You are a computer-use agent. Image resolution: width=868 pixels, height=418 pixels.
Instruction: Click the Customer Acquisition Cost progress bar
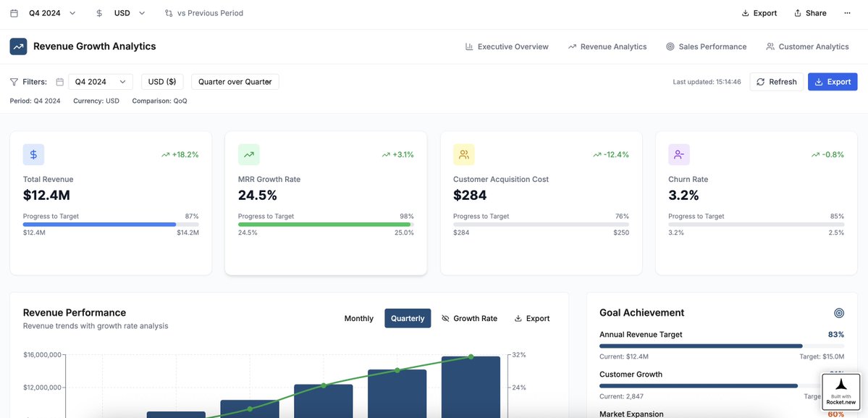541,225
